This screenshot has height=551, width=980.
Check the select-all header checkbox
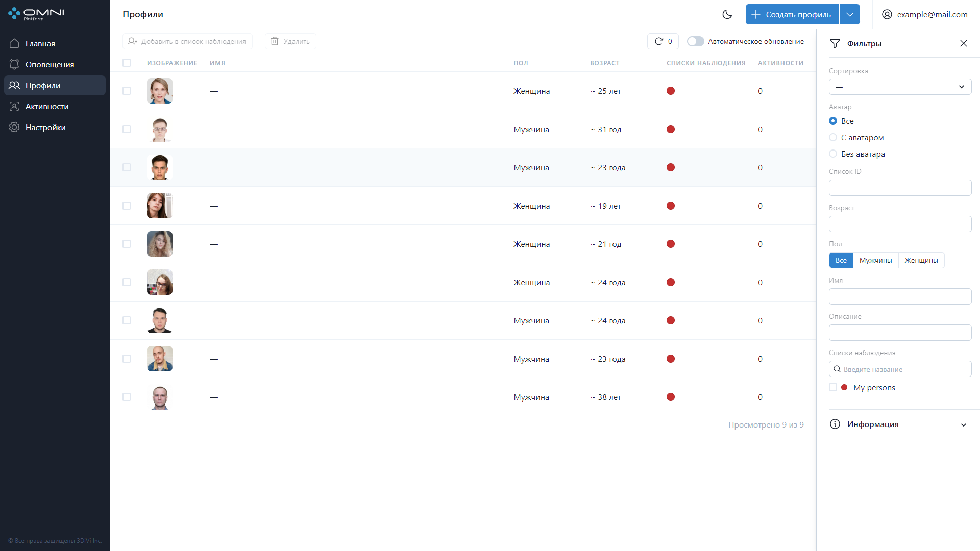127,63
